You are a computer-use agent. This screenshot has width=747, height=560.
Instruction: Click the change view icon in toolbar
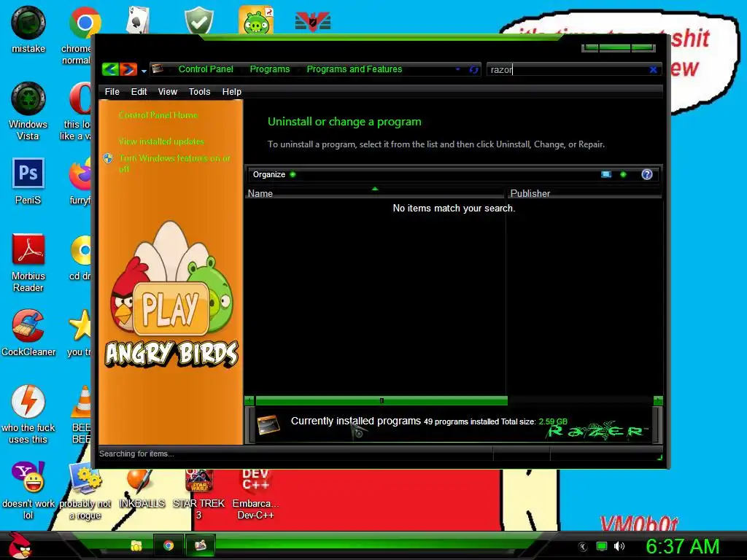pyautogui.click(x=606, y=174)
